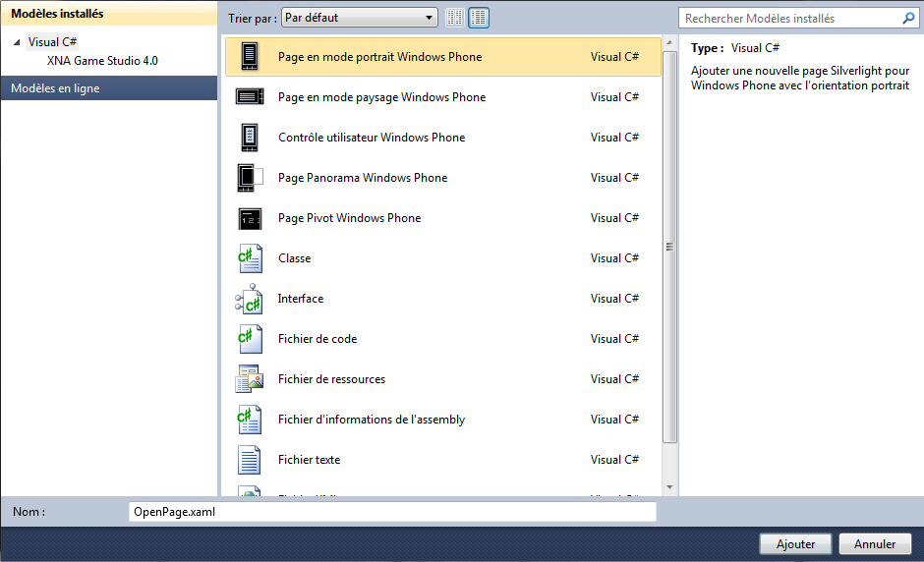The image size is (924, 562).
Task: Click the Ajouter button
Action: point(795,543)
